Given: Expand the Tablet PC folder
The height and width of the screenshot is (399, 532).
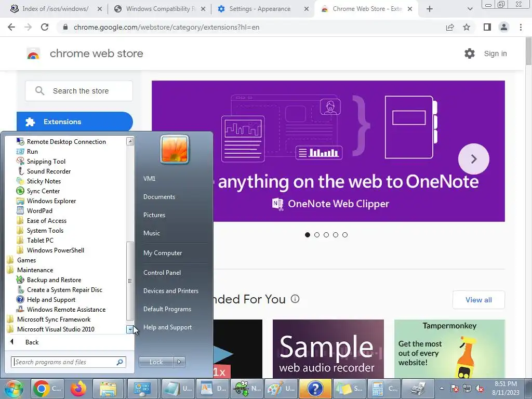Looking at the screenshot, I should point(35,240).
